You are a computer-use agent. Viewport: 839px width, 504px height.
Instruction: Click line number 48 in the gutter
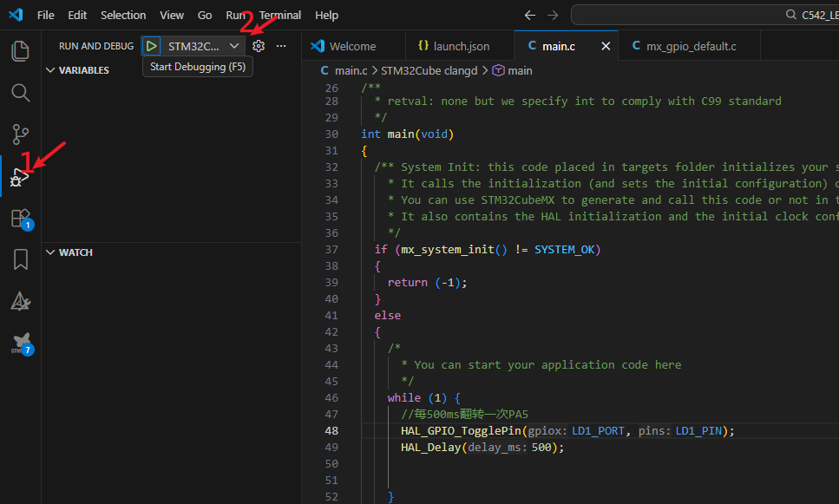(x=331, y=431)
